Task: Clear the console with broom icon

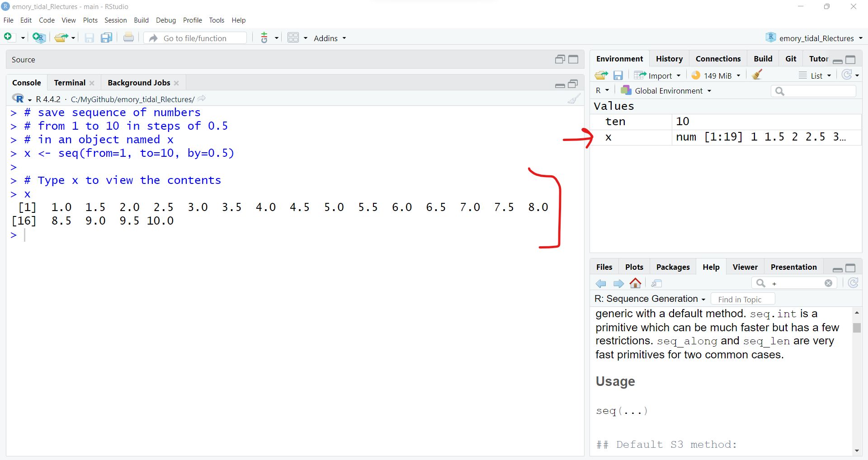Action: [574, 99]
